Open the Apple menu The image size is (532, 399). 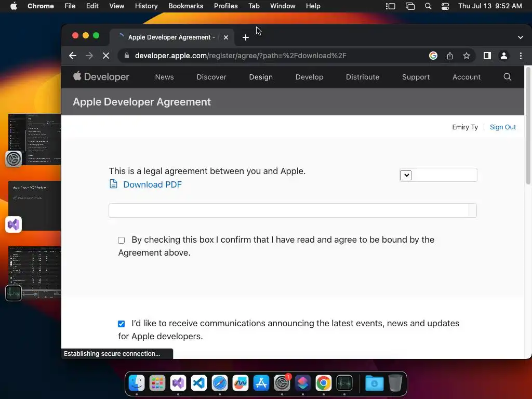tap(14, 6)
